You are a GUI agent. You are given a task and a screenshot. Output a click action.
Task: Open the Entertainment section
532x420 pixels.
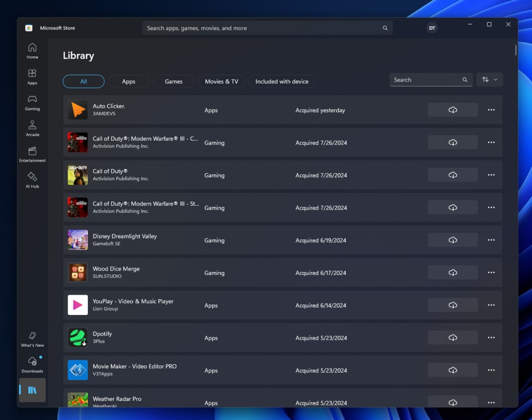coord(32,155)
